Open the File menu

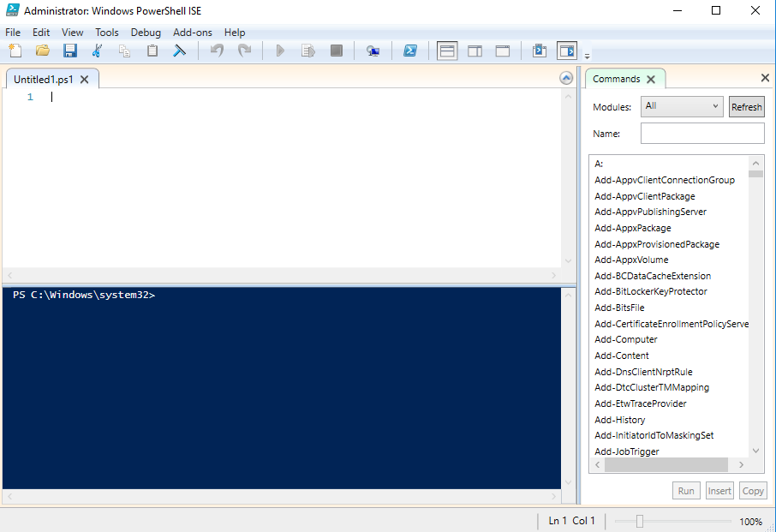[x=13, y=33]
